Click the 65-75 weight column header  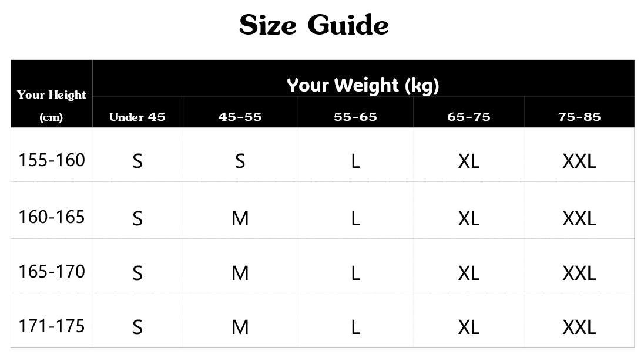[x=468, y=117]
